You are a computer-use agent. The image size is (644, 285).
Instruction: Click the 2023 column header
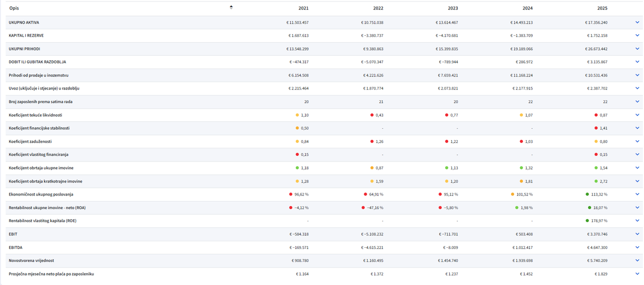pos(453,8)
